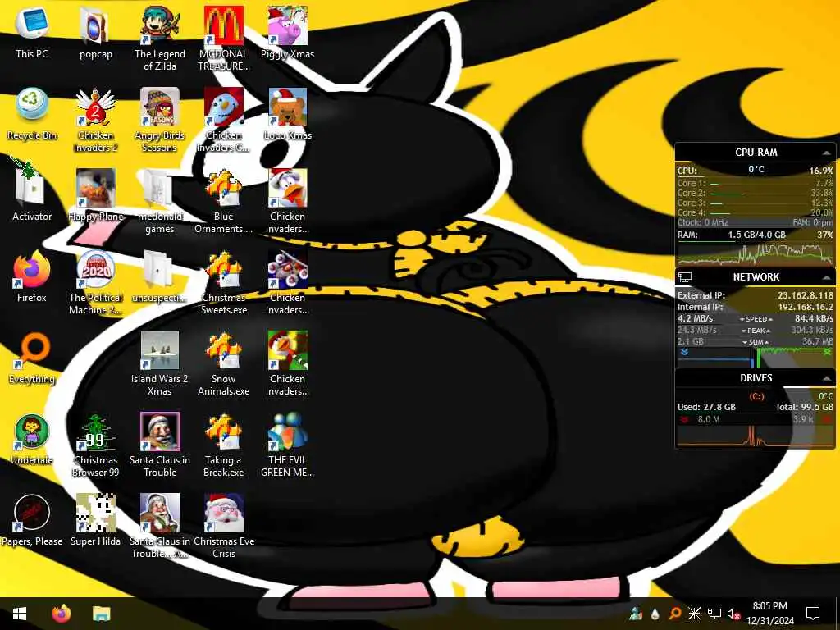
Task: Select the Santa Claus in Trouble shortcut
Action: [x=160, y=445]
